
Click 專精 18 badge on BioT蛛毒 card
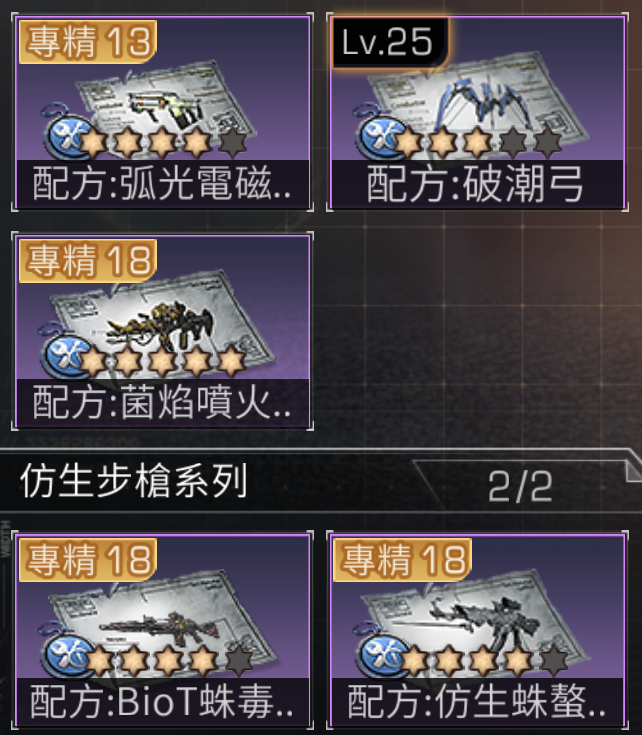pyautogui.click(x=88, y=560)
